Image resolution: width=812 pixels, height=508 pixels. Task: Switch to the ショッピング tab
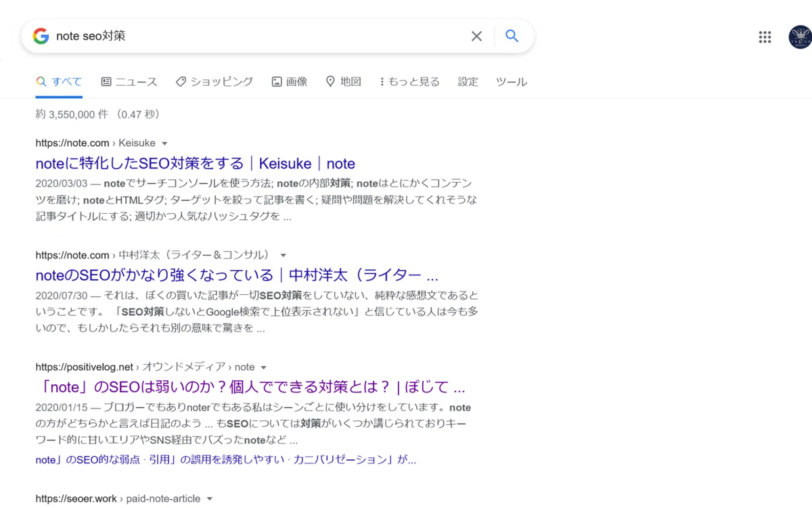[215, 82]
